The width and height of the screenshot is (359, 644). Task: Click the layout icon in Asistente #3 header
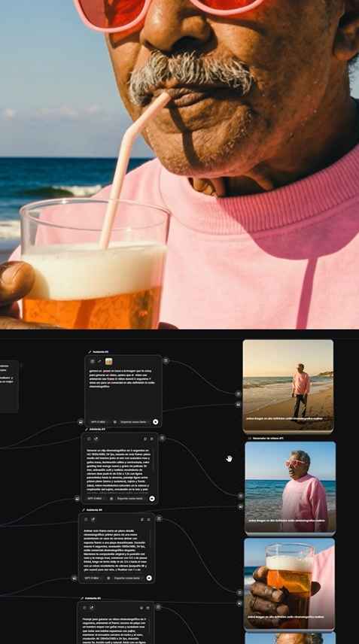(x=89, y=439)
